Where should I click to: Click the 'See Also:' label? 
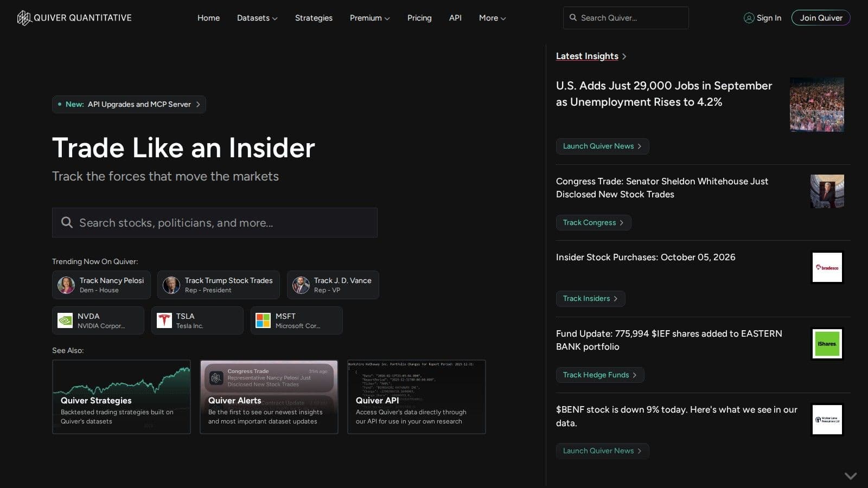tap(68, 350)
